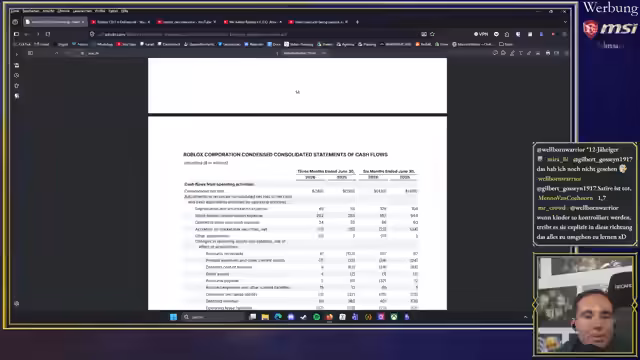Open Microsoft Edge from the taskbar
Viewport: 640px width, 360px height.
[x=278, y=317]
